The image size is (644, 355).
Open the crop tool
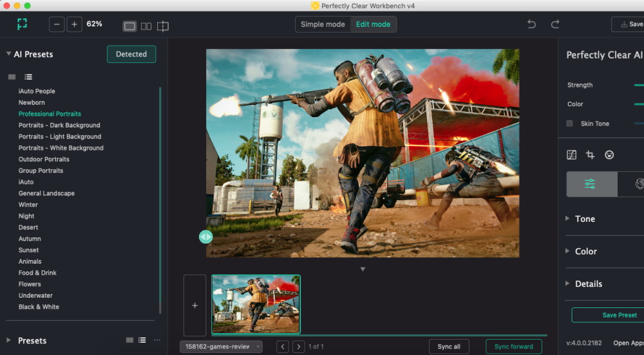pyautogui.click(x=590, y=154)
